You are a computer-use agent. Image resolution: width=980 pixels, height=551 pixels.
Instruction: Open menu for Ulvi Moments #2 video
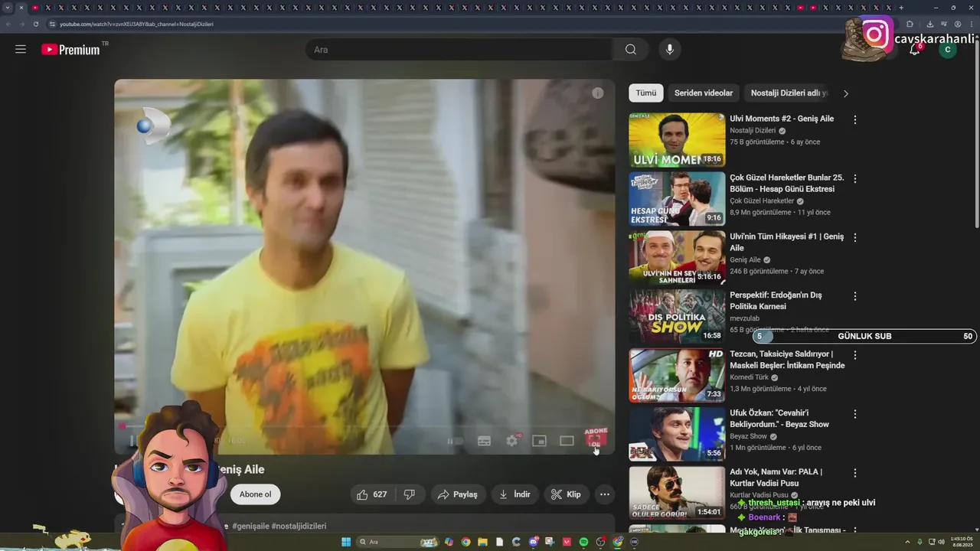855,119
